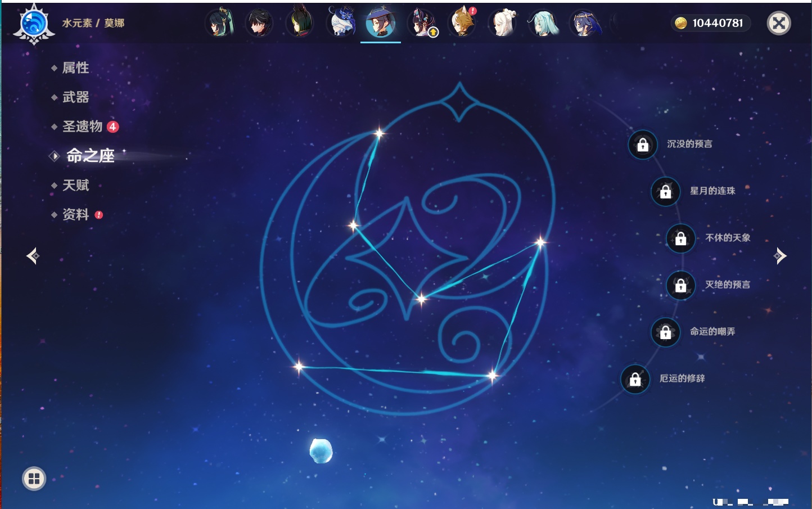Select the 命之座 constellation section
This screenshot has height=509, width=812.
pyautogui.click(x=91, y=156)
